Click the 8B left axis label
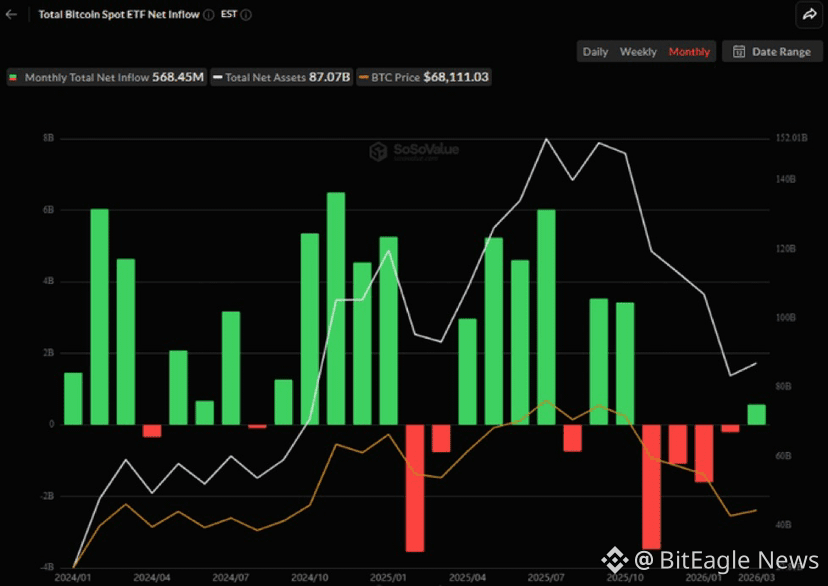The height and width of the screenshot is (586, 828). point(49,138)
